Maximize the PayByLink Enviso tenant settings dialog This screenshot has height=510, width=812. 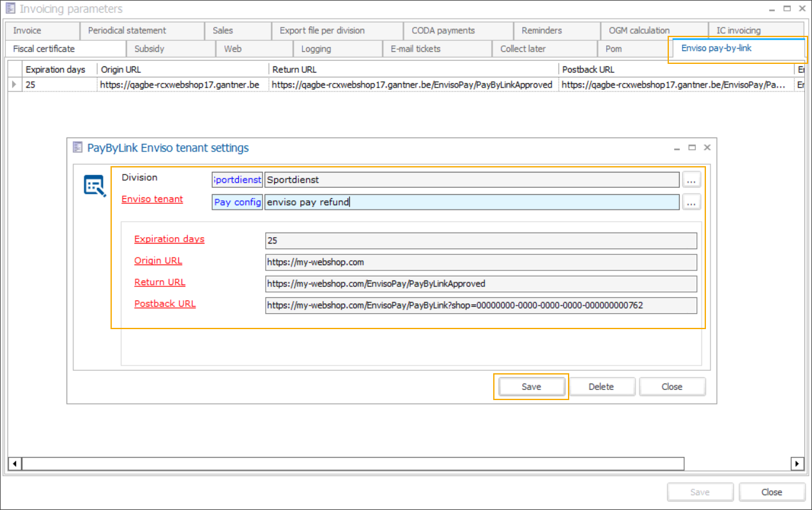[692, 148]
